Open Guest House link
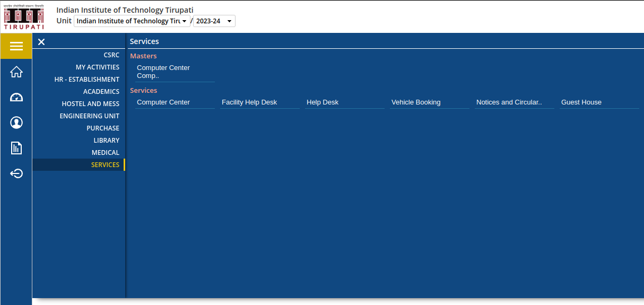Viewport: 644px width, 305px height. (x=599, y=102)
